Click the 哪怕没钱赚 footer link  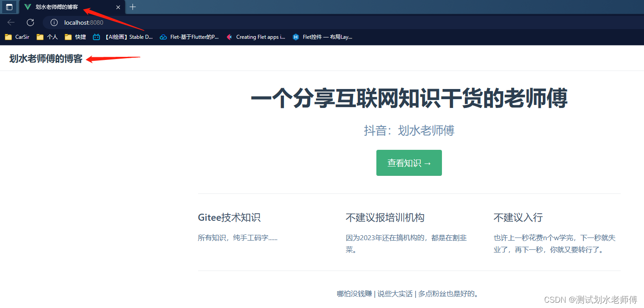tap(354, 293)
